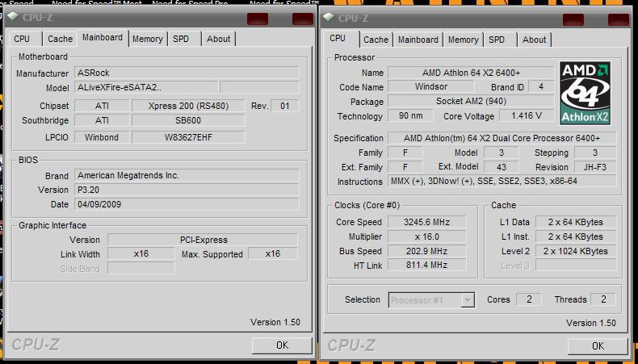Viewport: 638px width, 364px height.
Task: Open the Memory tab in right window
Action: tap(463, 40)
